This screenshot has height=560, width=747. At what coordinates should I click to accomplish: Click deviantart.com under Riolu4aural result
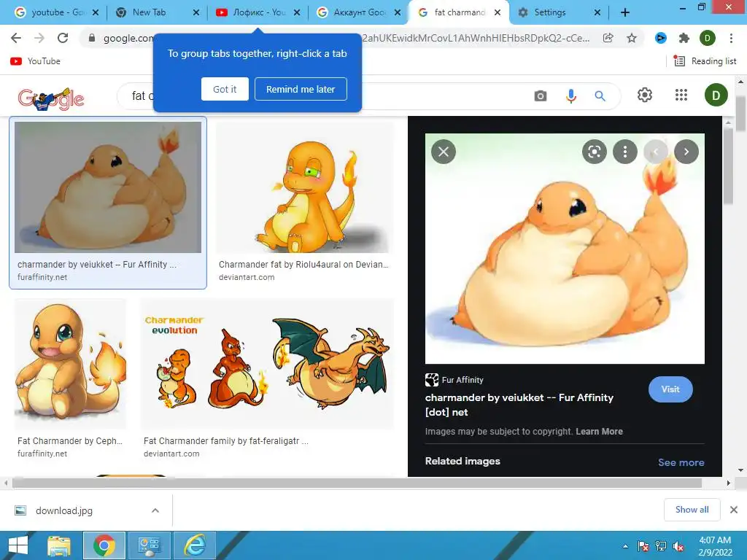tap(247, 277)
